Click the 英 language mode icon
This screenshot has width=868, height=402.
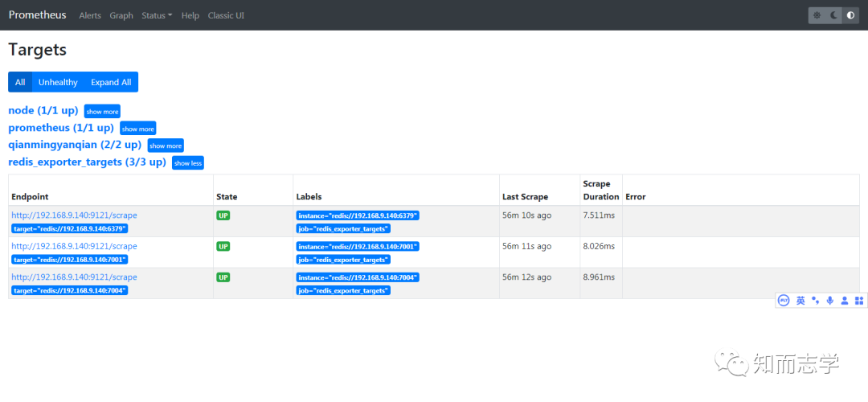(x=800, y=301)
